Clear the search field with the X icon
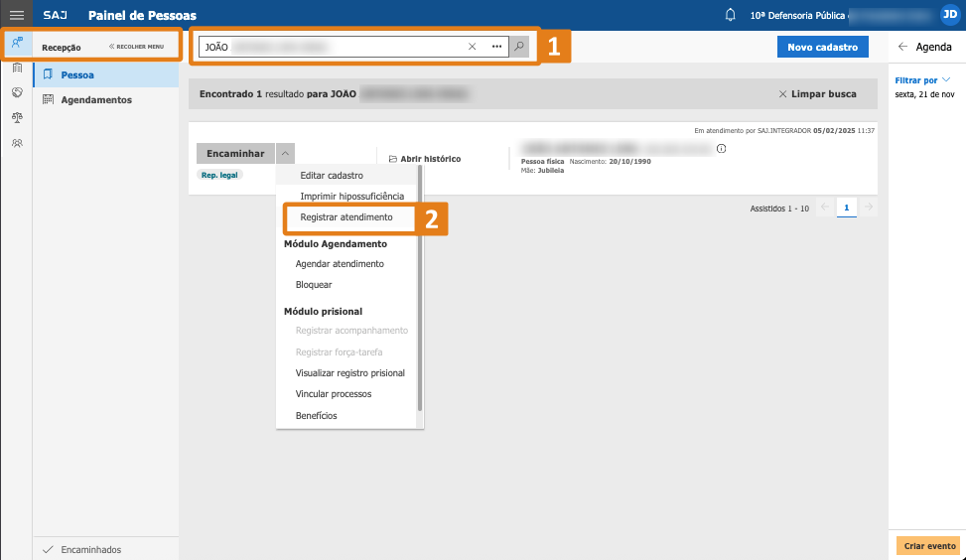This screenshot has height=560, width=966. [472, 47]
